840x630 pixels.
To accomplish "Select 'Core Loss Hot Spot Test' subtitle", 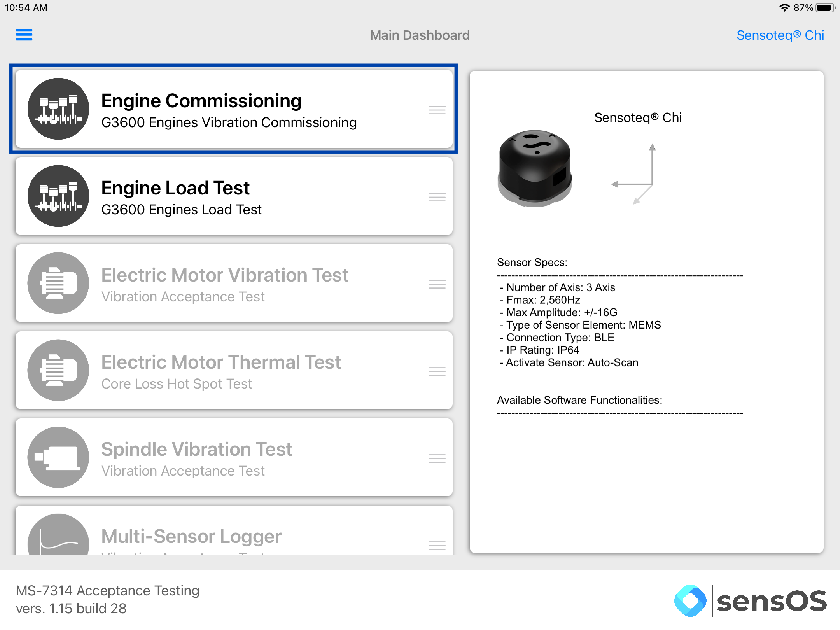I will 177,384.
